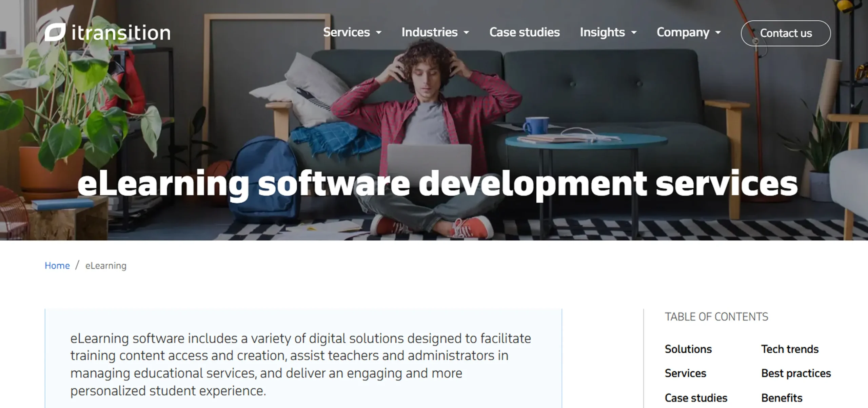This screenshot has height=408, width=868.
Task: Jump to Benefits section
Action: [x=782, y=397]
